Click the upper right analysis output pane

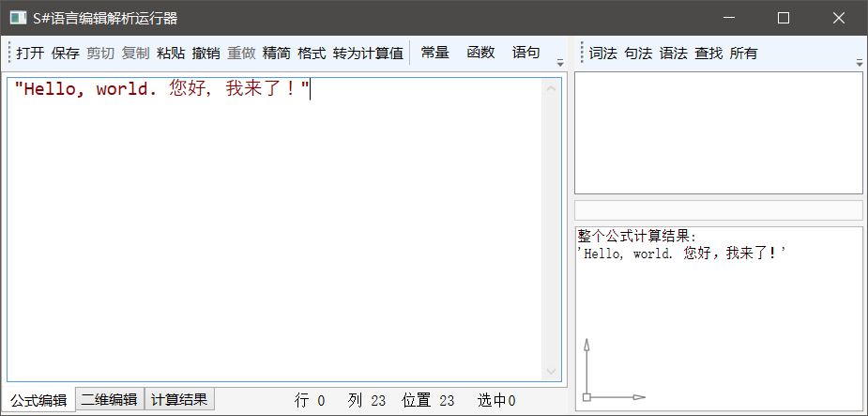pos(719,133)
